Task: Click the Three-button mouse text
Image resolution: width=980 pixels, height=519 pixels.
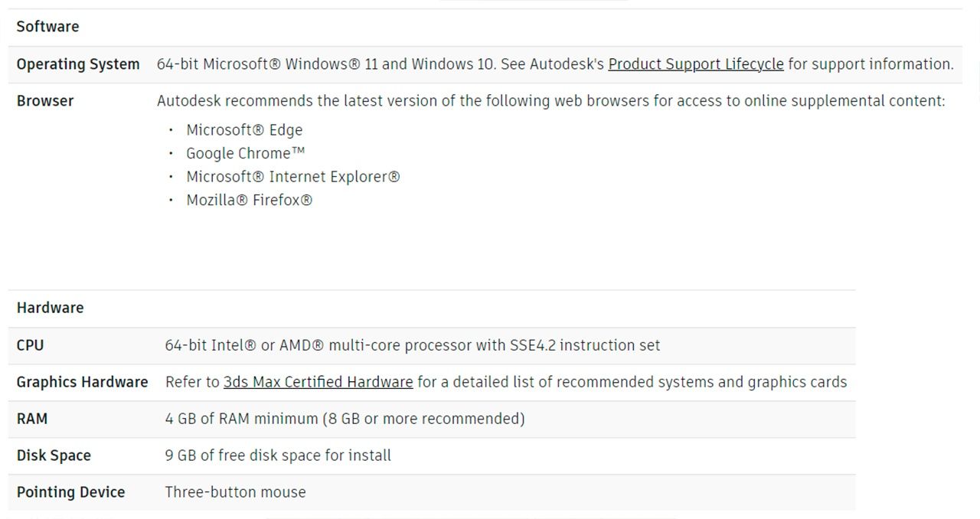Action: pos(235,492)
